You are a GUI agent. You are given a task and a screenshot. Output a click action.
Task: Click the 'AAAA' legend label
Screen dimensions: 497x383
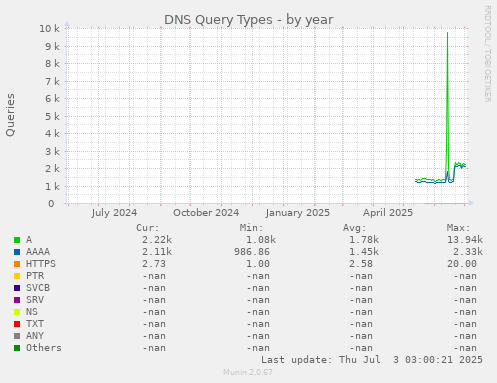38,252
